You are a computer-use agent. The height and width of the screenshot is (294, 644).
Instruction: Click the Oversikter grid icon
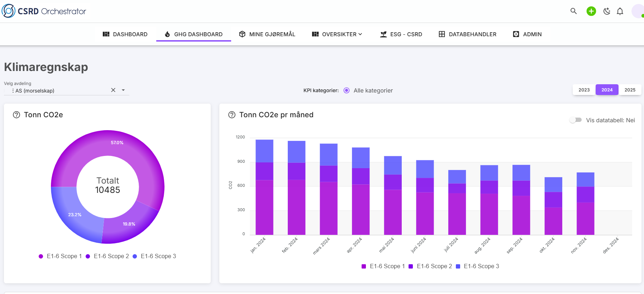[315, 34]
